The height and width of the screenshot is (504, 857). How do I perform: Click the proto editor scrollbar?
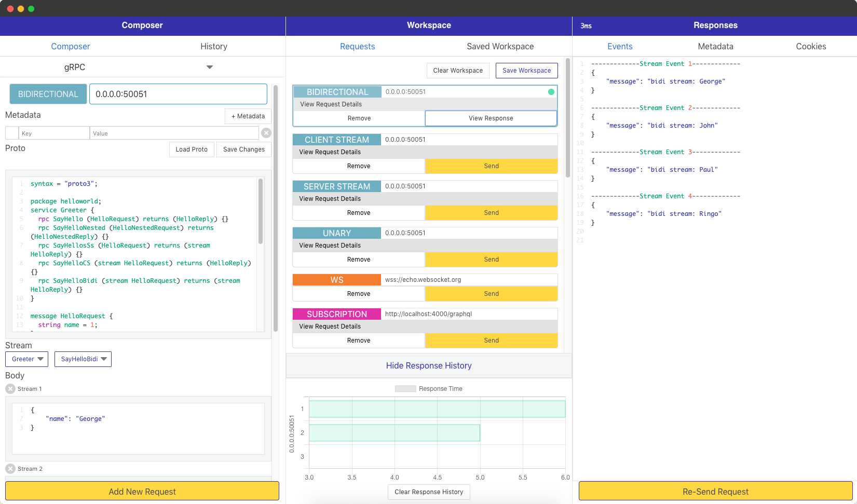click(261, 211)
